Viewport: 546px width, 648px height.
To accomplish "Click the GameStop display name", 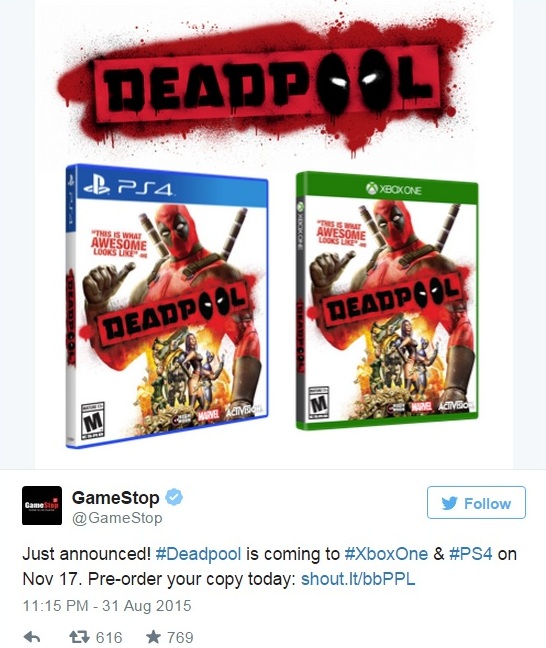I will coord(115,498).
